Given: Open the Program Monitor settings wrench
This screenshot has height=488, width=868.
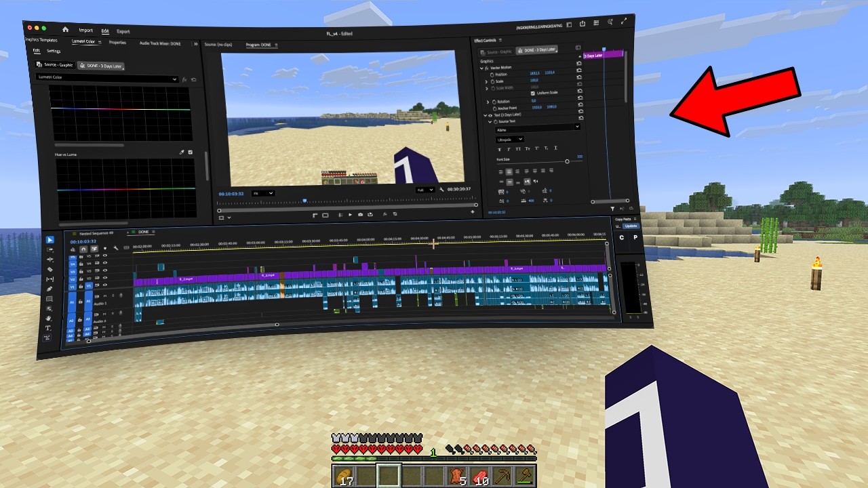Looking at the screenshot, I should pos(441,190).
